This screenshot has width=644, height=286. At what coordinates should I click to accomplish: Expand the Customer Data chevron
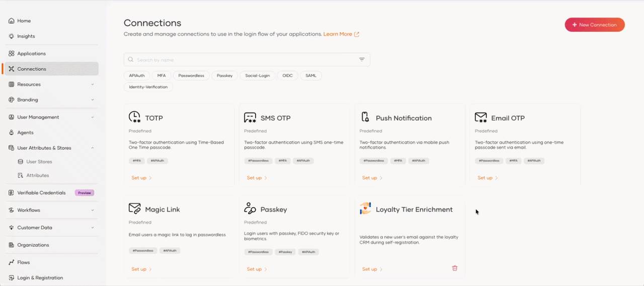pos(93,228)
